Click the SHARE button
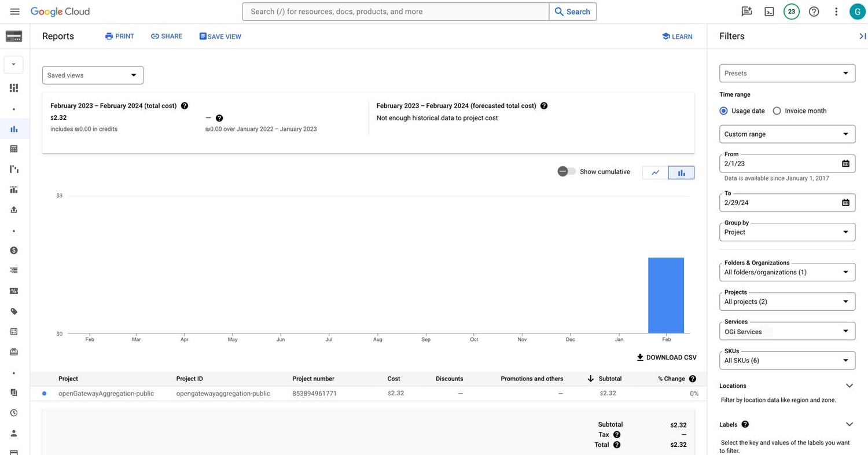The width and height of the screenshot is (868, 455). pos(167,36)
